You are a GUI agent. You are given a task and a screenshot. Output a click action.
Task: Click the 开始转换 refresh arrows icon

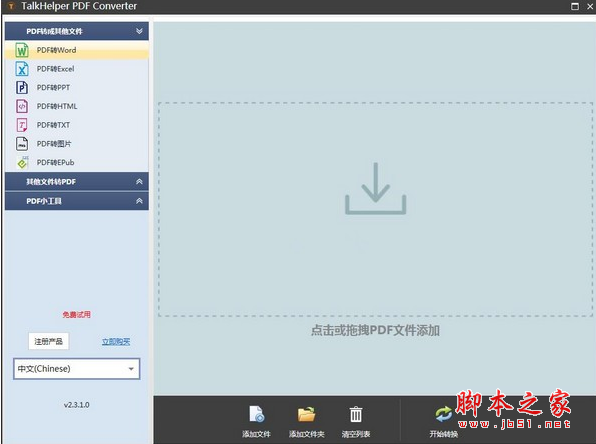[x=444, y=414]
